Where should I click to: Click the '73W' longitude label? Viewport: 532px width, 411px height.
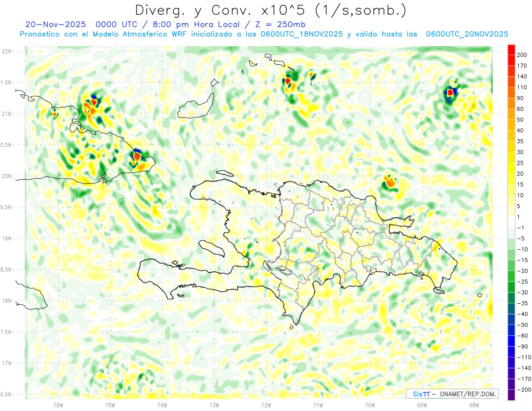coord(214,405)
